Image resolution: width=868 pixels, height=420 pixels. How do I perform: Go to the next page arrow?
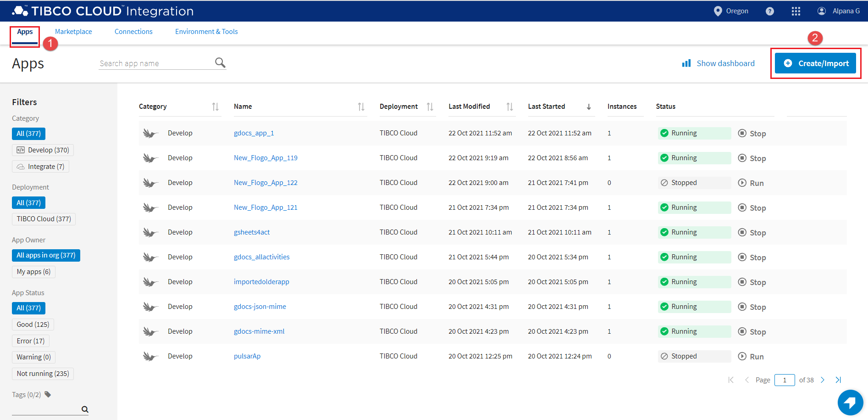(x=823, y=380)
